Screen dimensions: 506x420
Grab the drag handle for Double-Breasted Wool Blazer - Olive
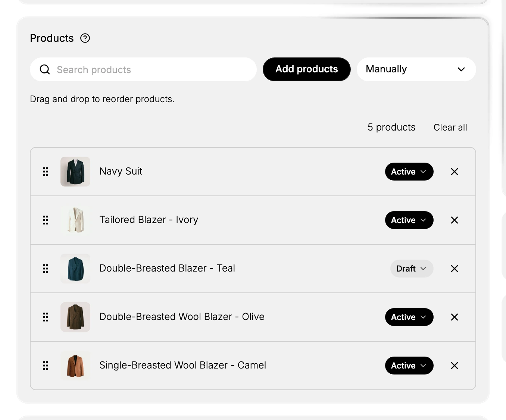click(46, 317)
